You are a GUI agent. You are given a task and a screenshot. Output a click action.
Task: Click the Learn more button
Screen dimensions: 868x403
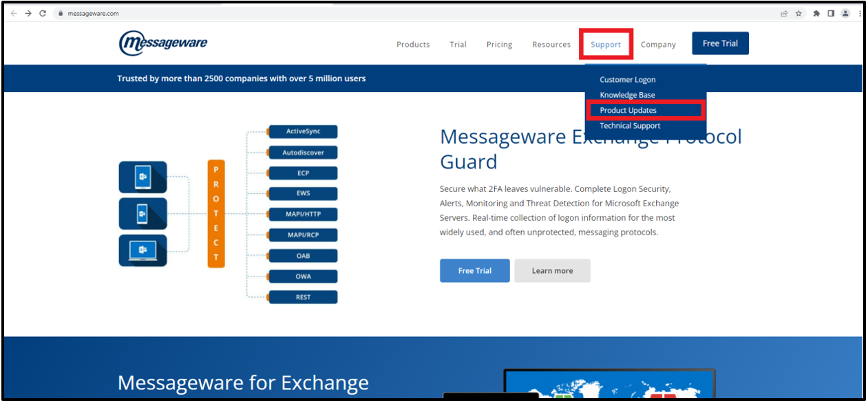[x=552, y=270]
